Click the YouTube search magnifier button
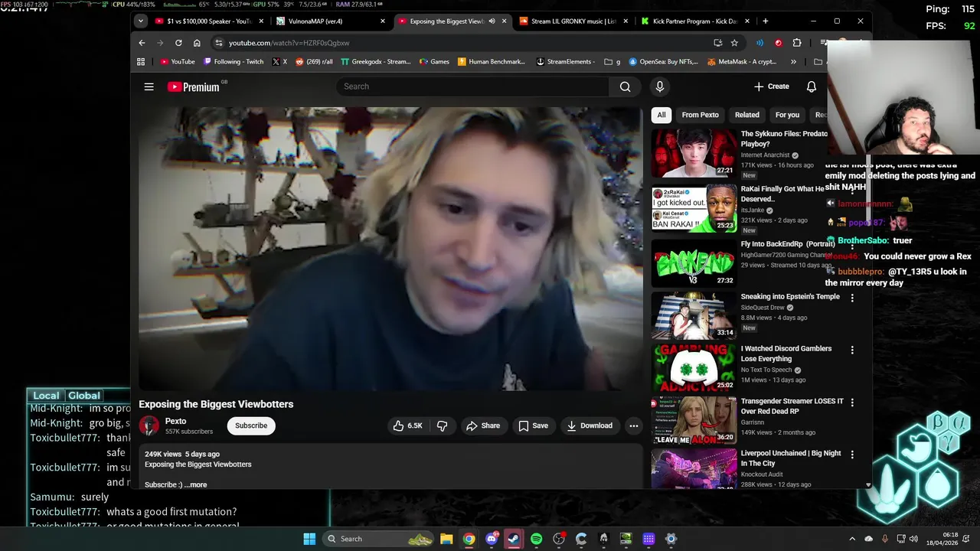This screenshot has height=551, width=980. click(x=626, y=86)
